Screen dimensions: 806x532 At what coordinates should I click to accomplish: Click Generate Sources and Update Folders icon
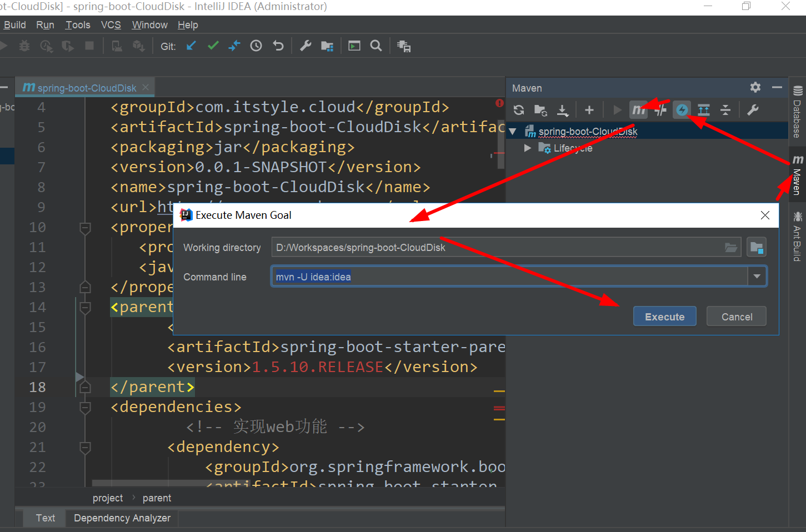tap(540, 110)
